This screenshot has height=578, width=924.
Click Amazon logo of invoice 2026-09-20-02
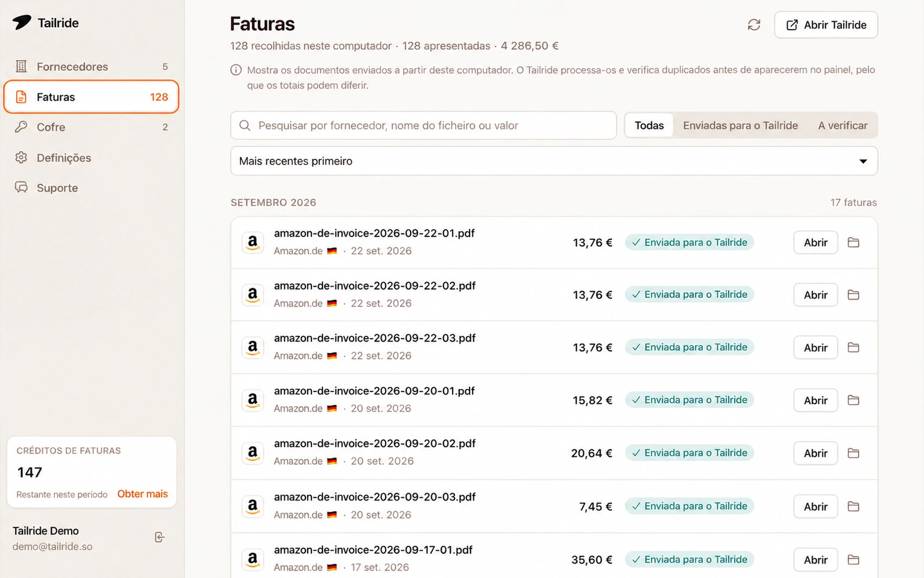(252, 453)
